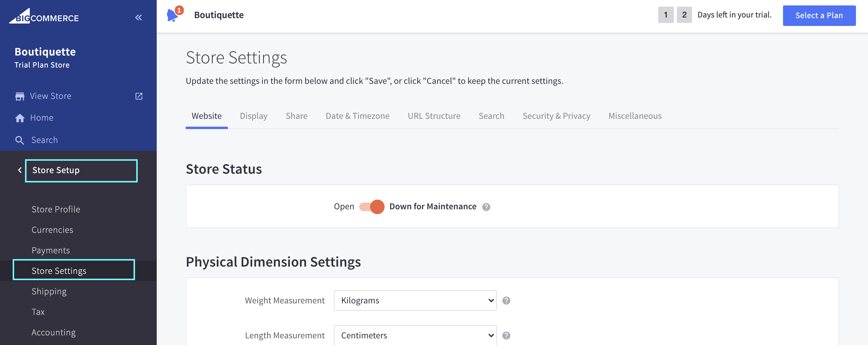Image resolution: width=868 pixels, height=345 pixels.
Task: Open the Weight Measurement Kilograms dropdown
Action: (x=415, y=300)
